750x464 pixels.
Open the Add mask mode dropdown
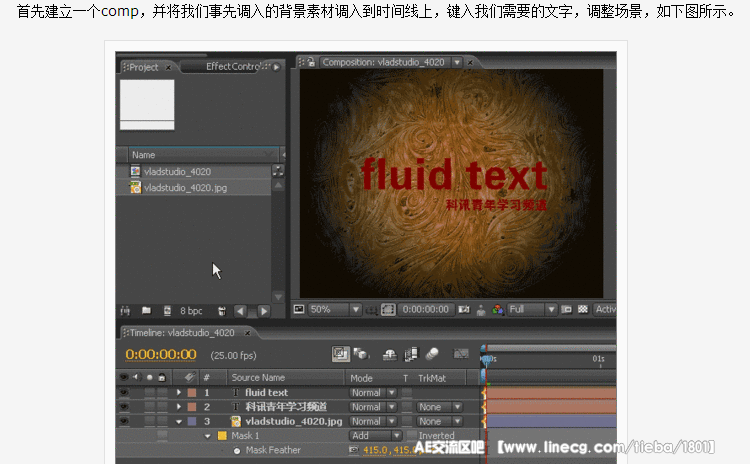pos(375,435)
